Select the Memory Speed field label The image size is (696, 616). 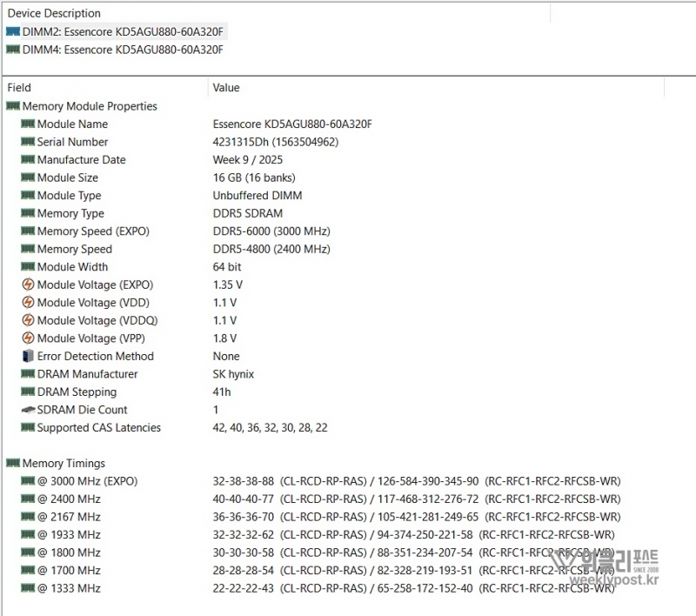(75, 249)
